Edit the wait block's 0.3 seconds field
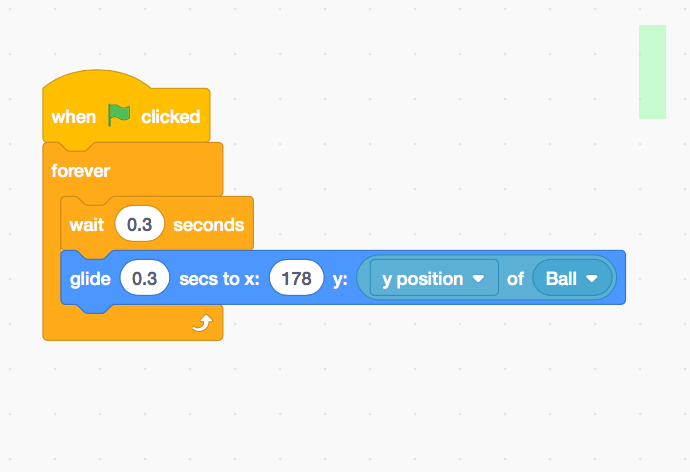 (139, 225)
